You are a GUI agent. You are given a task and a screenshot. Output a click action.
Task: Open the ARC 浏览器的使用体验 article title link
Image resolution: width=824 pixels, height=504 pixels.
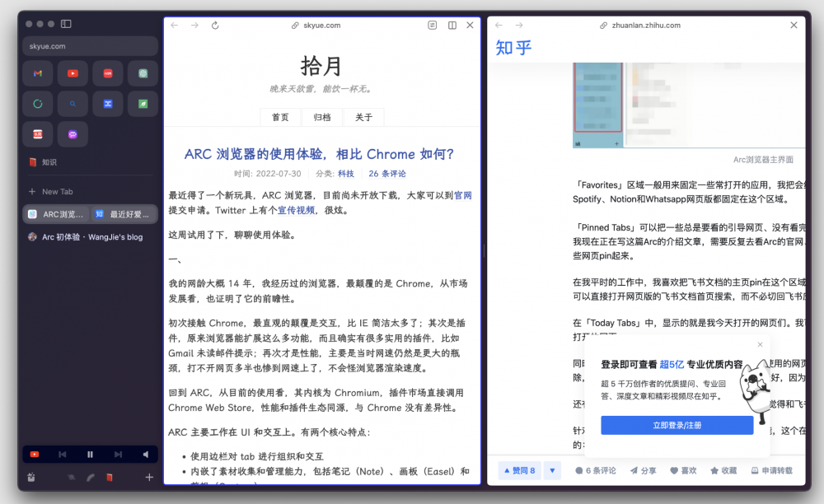coord(319,154)
